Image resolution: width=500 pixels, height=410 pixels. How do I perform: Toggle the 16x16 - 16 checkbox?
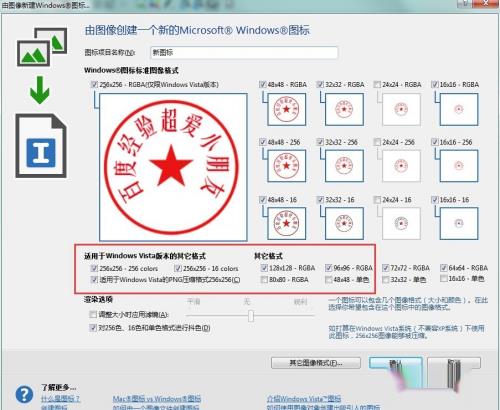pos(435,200)
